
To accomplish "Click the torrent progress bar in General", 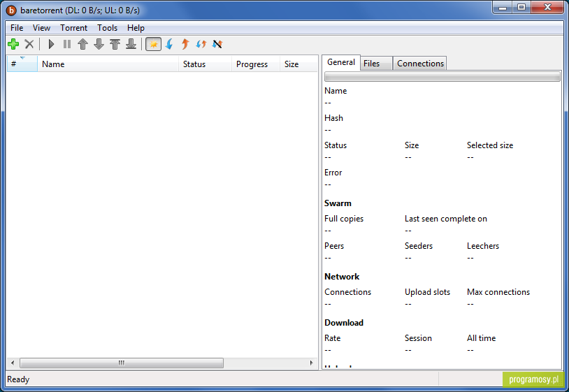I will pos(442,77).
